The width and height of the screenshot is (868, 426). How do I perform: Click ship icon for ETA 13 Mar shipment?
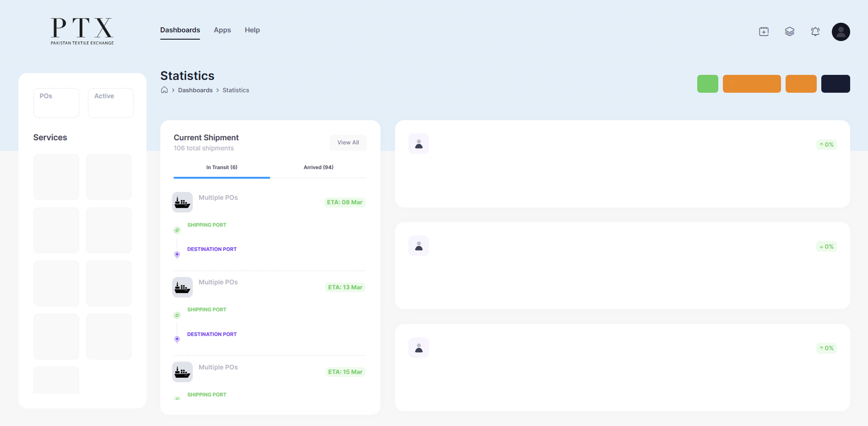point(182,287)
